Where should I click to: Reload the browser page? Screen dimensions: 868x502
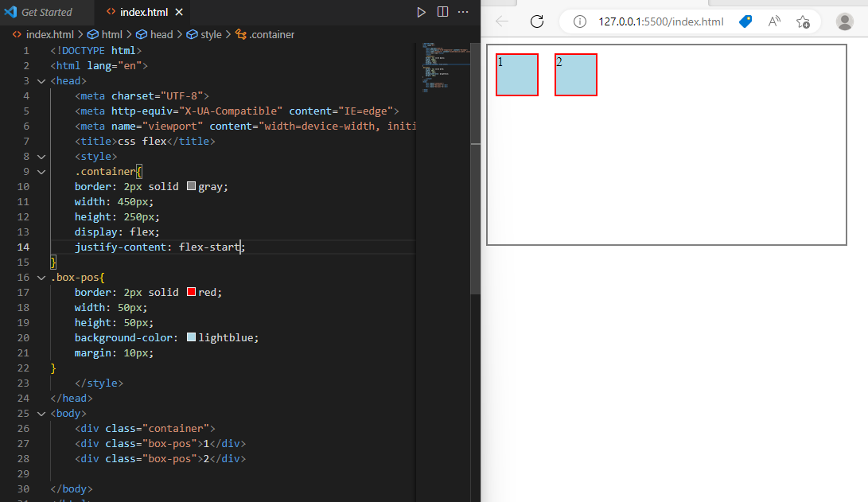537,21
